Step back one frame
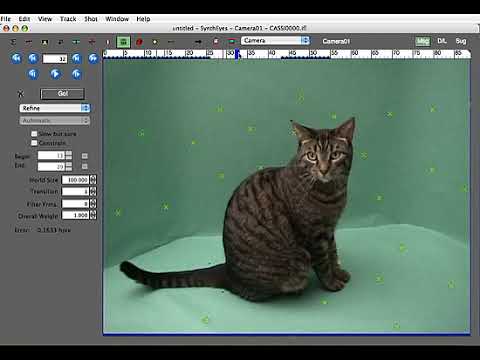Image resolution: width=480 pixels, height=360 pixels. (33, 74)
